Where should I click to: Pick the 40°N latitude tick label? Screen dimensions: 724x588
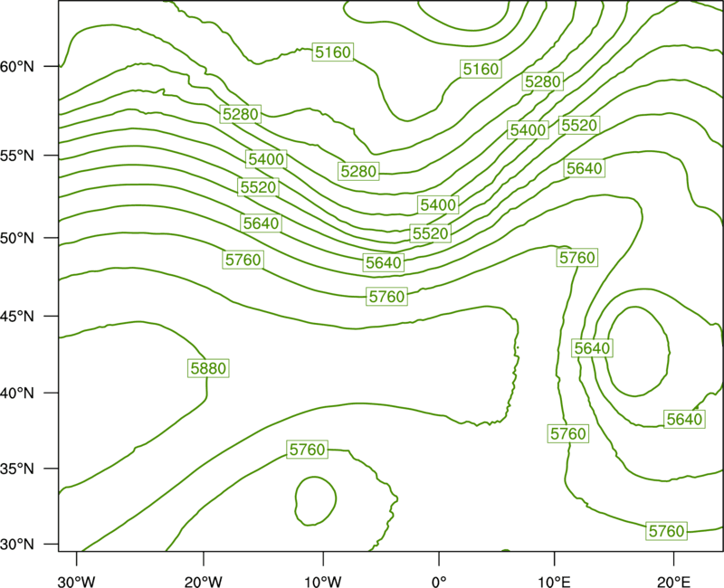(17, 394)
